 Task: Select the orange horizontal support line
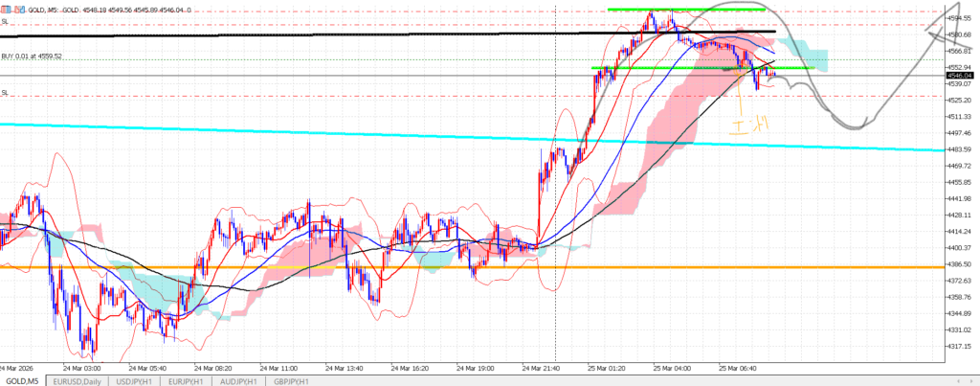pos(287,267)
